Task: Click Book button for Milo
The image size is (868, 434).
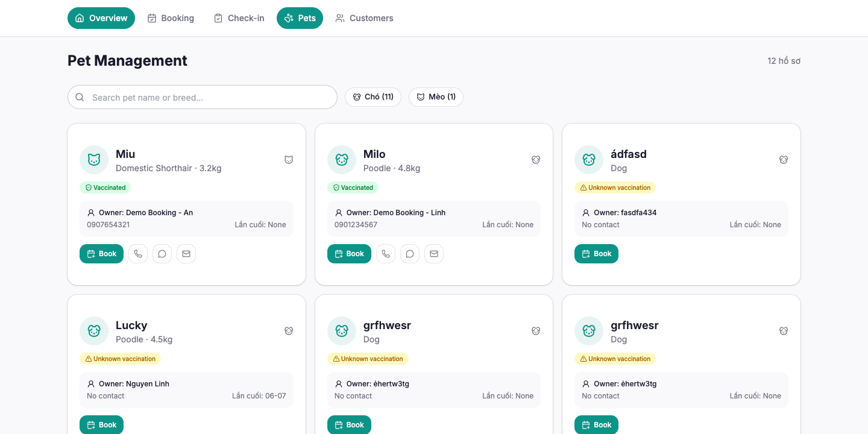Action: pyautogui.click(x=349, y=254)
